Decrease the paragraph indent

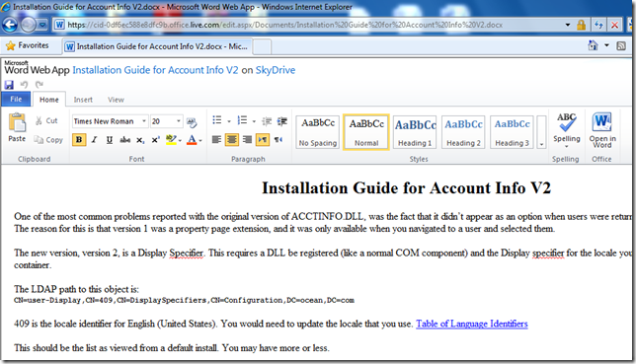click(267, 120)
